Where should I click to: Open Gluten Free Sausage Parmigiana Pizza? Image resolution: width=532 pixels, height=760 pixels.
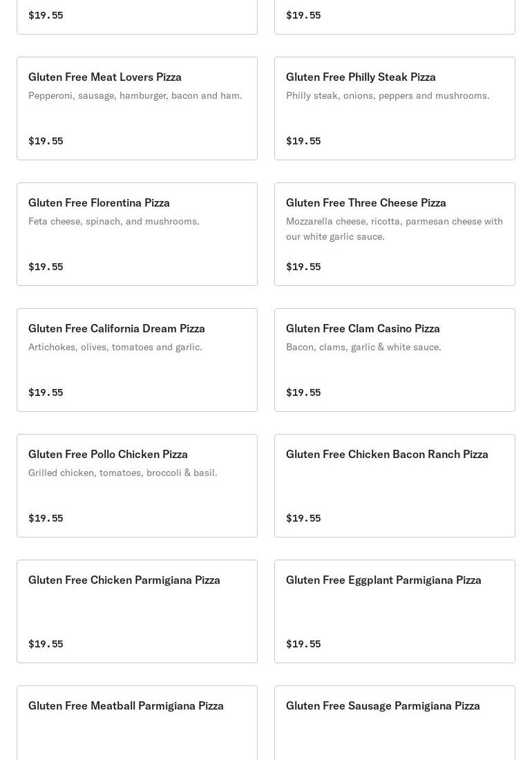coord(395,723)
